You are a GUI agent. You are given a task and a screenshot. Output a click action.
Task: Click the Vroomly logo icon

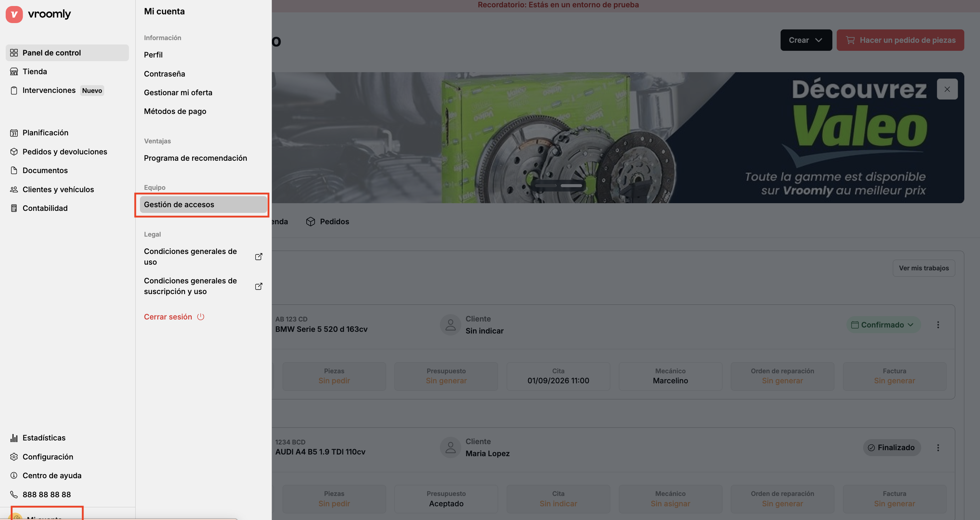[x=14, y=14]
